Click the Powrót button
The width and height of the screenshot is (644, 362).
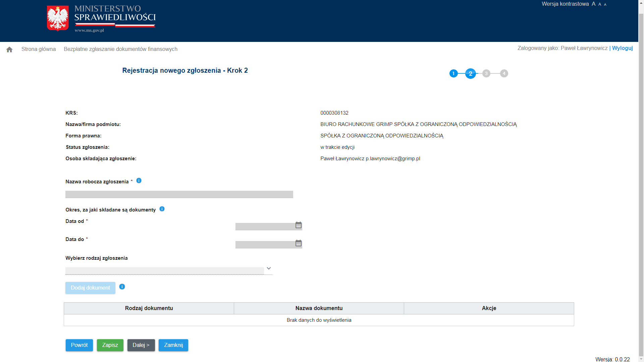click(x=79, y=345)
